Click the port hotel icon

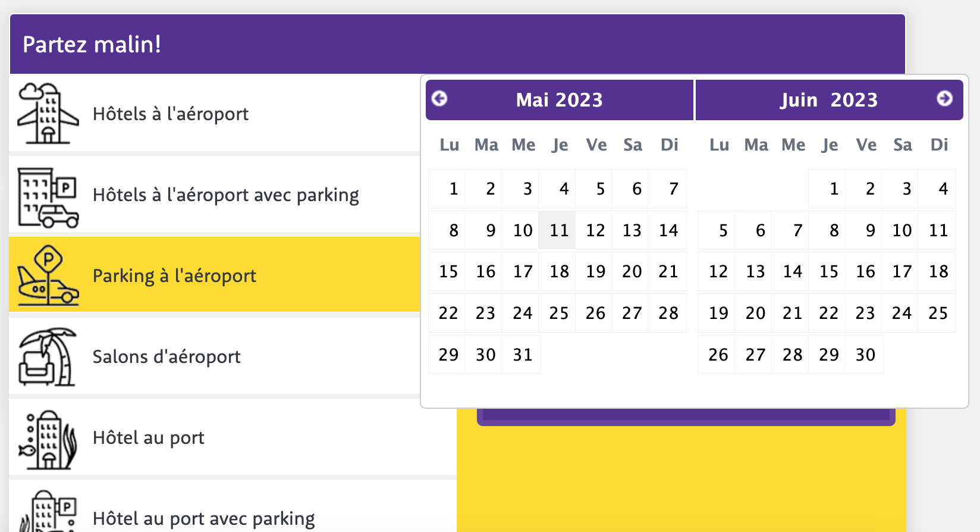click(x=48, y=439)
